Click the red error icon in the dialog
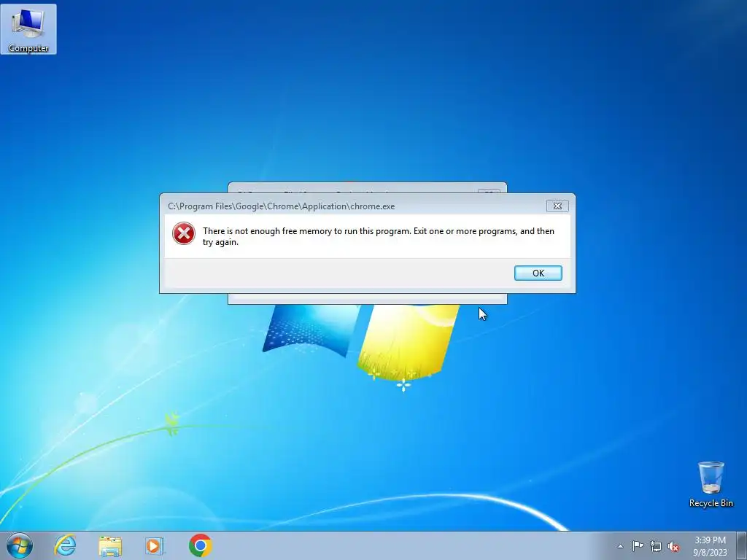747x560 pixels. click(x=184, y=233)
